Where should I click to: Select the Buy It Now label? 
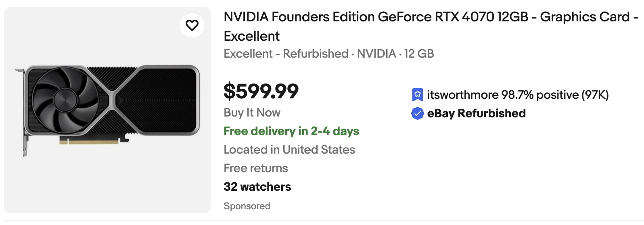(252, 112)
